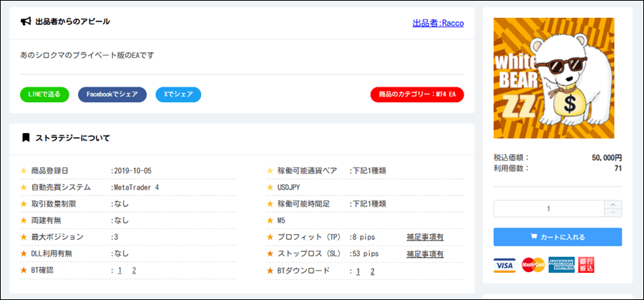This screenshot has height=300, width=644.
Task: Click the star icon next to 最大ポジション
Action: pyautogui.click(x=24, y=237)
